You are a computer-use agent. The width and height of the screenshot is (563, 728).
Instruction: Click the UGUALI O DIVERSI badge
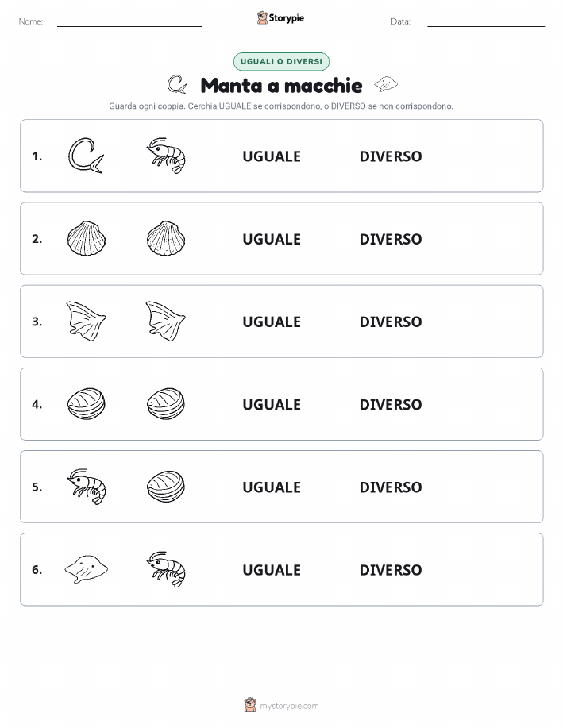pyautogui.click(x=281, y=61)
